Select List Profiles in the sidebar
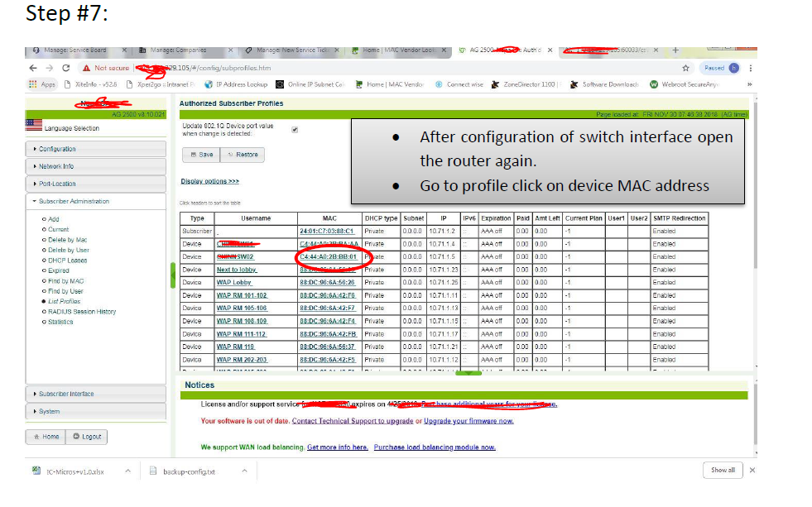 pos(65,302)
